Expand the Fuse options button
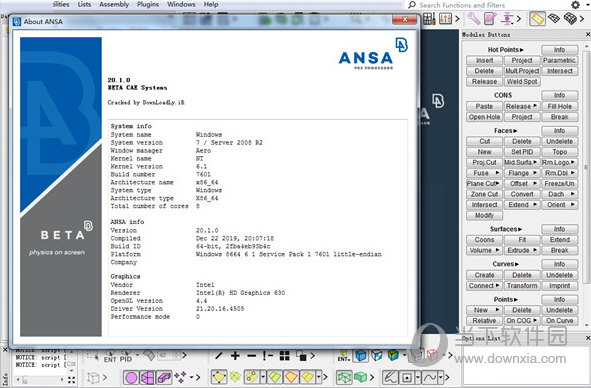 484,173
